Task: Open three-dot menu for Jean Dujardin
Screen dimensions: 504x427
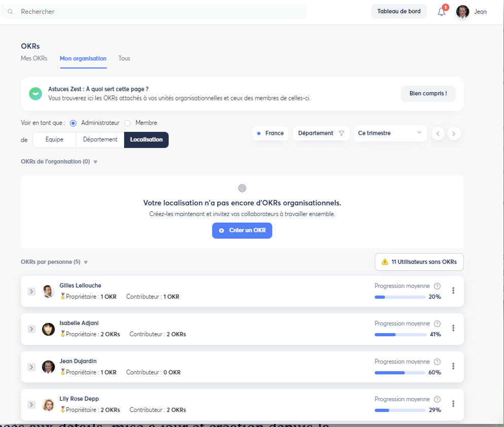Action: (453, 366)
